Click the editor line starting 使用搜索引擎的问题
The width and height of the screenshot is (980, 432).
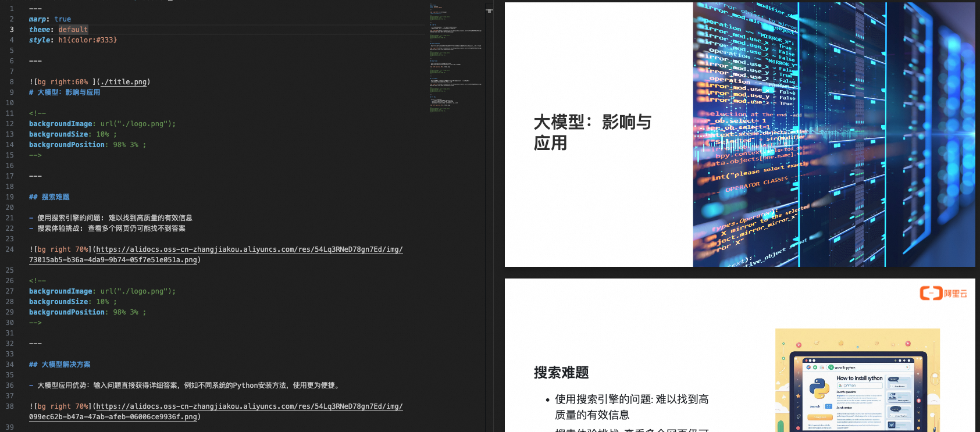(111, 218)
